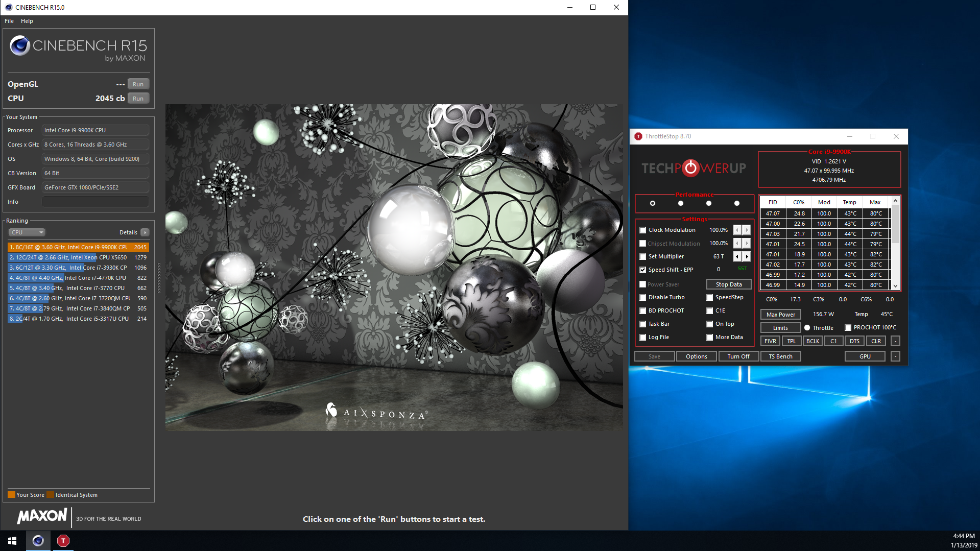Image resolution: width=980 pixels, height=551 pixels.
Task: Open the Windows Start menu
Action: pyautogui.click(x=12, y=541)
